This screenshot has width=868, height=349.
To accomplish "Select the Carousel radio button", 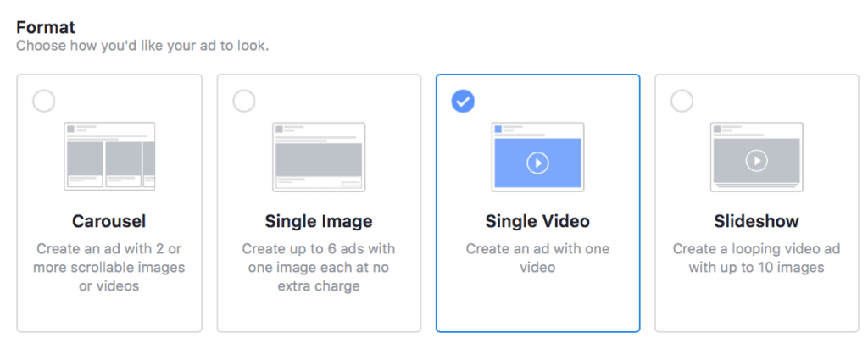I will point(43,102).
